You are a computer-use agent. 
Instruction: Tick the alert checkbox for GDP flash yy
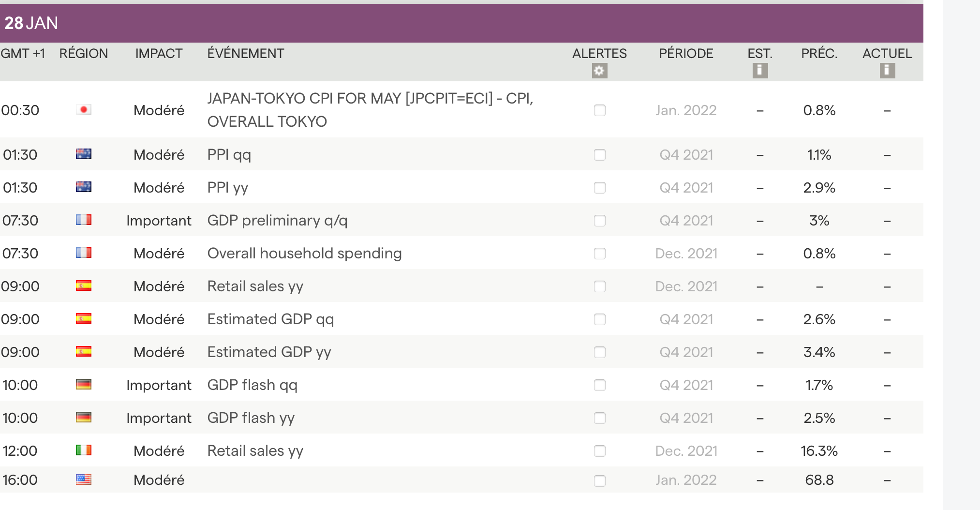(x=599, y=418)
